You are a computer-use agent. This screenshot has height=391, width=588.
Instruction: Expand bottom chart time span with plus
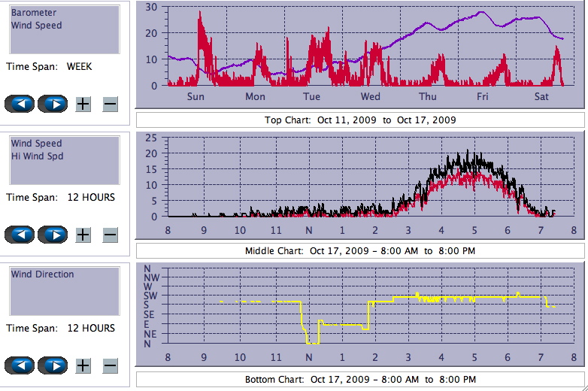83,365
